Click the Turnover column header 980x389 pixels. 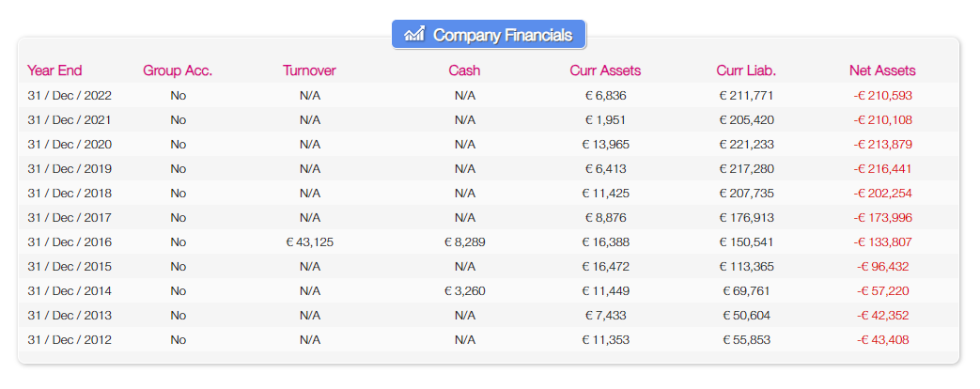309,70
